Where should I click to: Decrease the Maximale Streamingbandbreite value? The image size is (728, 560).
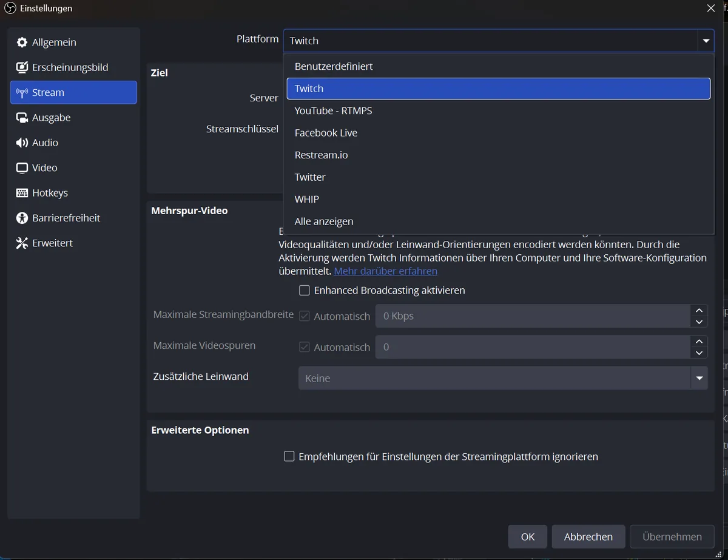(699, 322)
